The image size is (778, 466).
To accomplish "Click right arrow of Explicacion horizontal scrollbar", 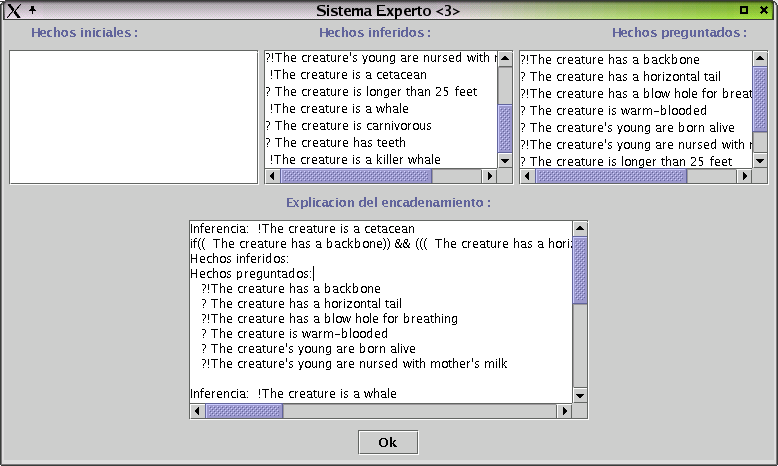I will click(x=564, y=411).
